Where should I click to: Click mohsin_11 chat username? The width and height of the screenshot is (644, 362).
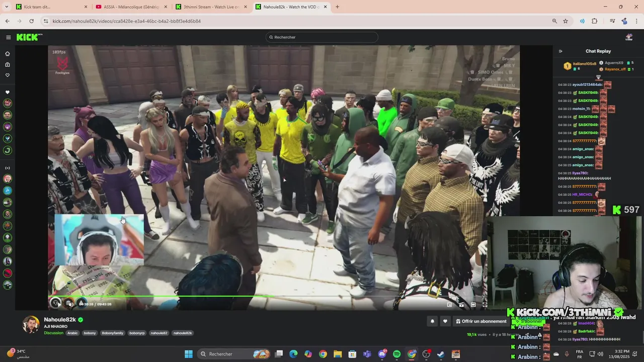(x=581, y=109)
